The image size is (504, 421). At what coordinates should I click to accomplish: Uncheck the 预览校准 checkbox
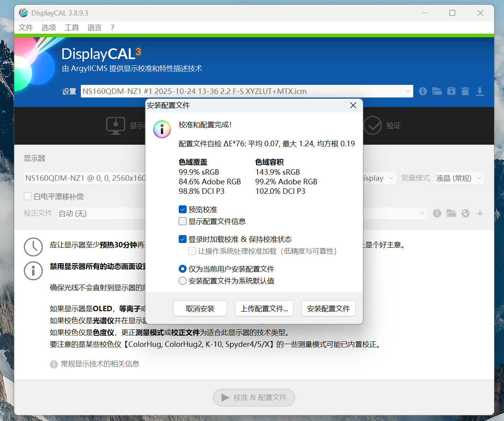[x=183, y=209]
